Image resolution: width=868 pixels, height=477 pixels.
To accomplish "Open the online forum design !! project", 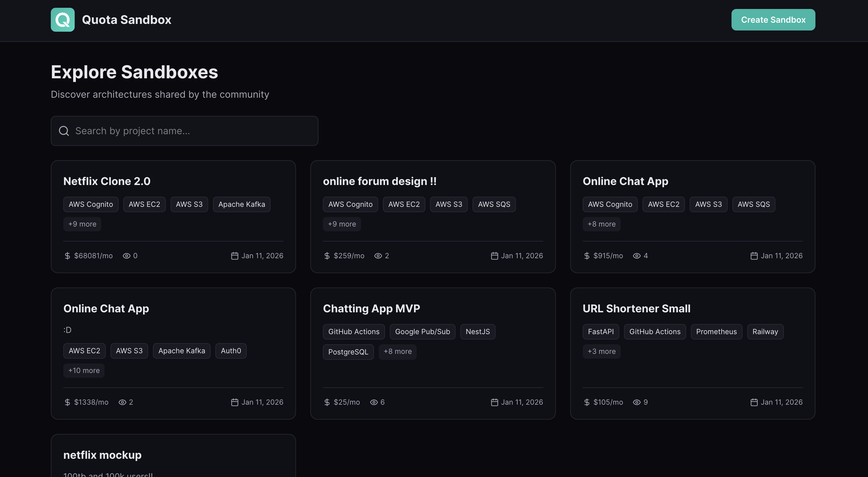I will 380,181.
